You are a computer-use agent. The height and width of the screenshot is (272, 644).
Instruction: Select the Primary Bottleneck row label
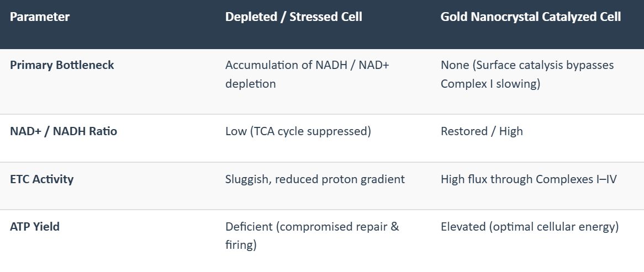62,65
